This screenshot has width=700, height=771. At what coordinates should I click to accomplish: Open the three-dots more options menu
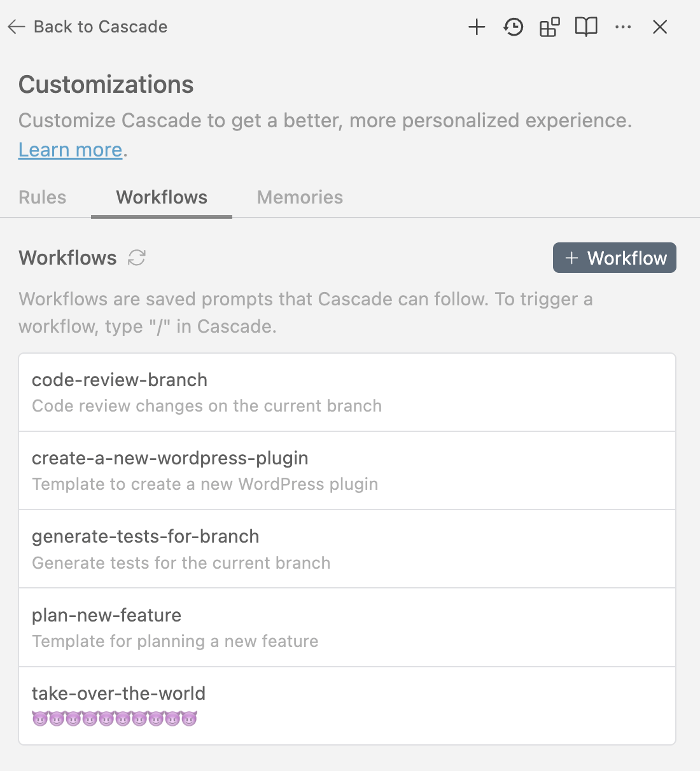coord(623,27)
